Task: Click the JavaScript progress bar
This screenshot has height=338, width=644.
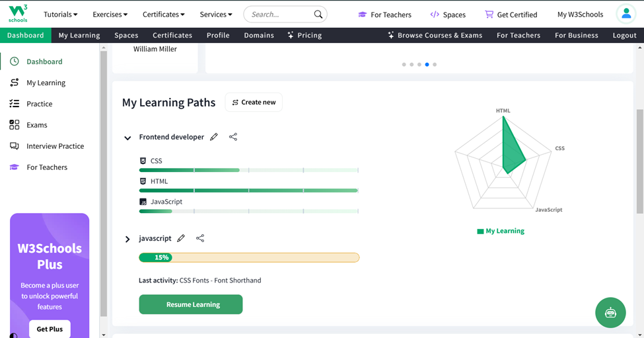Action: [248, 211]
